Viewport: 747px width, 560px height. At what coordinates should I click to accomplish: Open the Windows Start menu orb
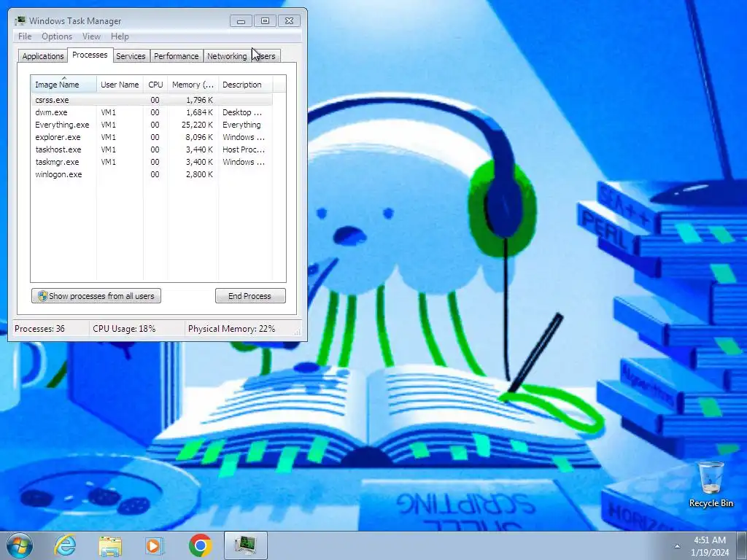click(19, 545)
